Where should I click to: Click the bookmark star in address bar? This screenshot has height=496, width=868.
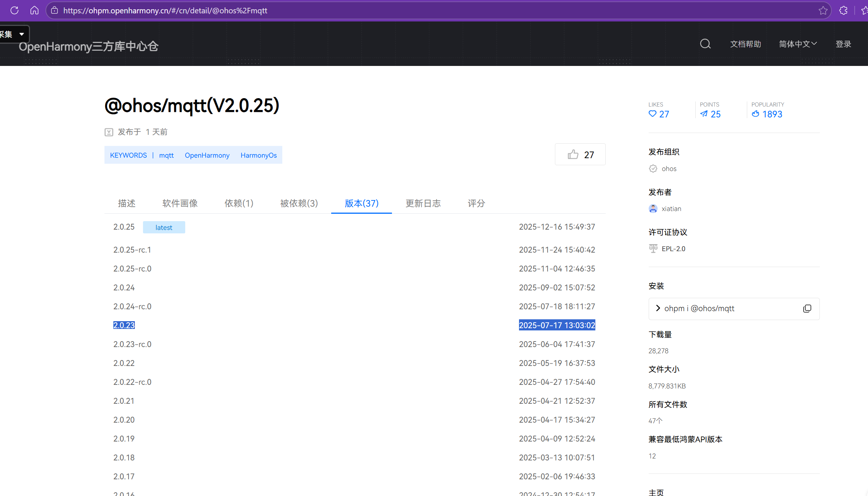pyautogui.click(x=823, y=10)
